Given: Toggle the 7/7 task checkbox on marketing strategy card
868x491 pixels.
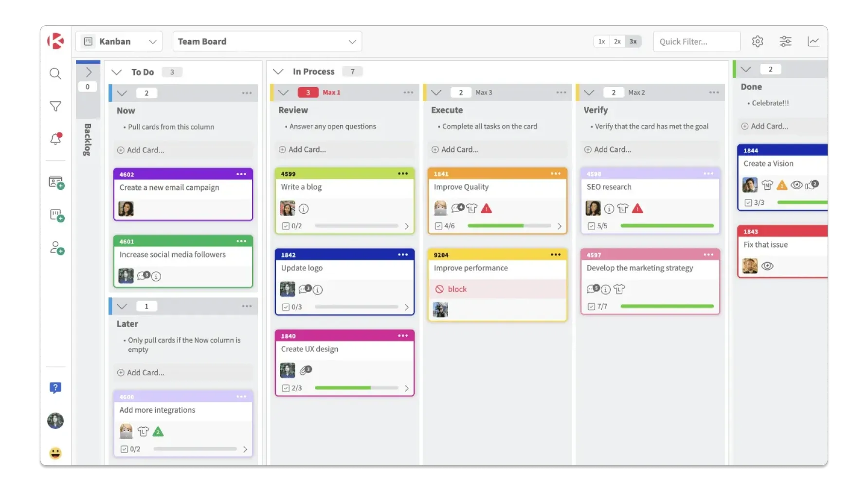Looking at the screenshot, I should [592, 307].
